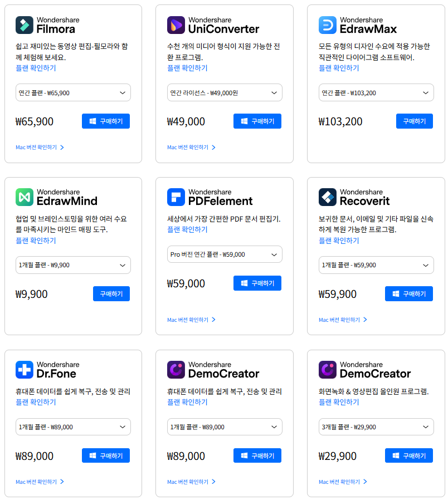Buy Filmora with the 구매하기 button
Viewport: 448px width, 500px height.
tap(106, 121)
